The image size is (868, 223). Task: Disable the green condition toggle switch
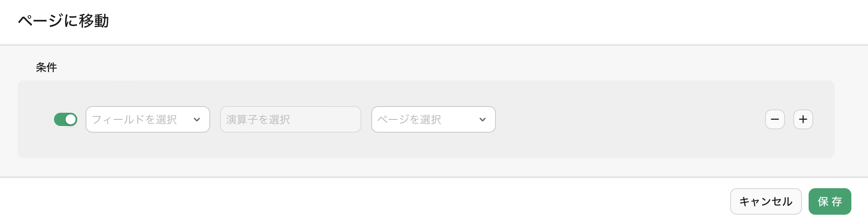[x=65, y=119]
